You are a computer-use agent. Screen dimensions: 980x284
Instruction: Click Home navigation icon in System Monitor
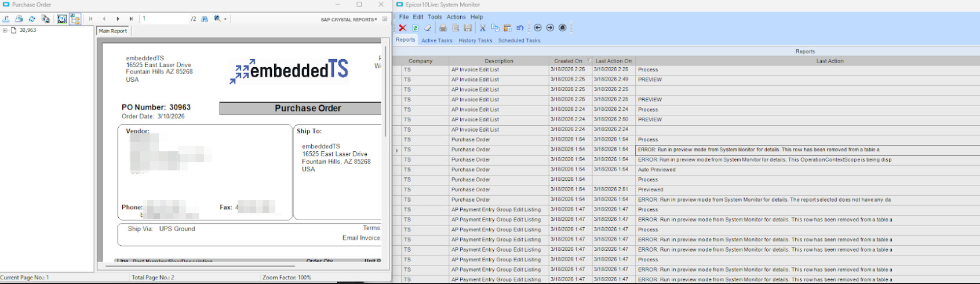tap(562, 28)
